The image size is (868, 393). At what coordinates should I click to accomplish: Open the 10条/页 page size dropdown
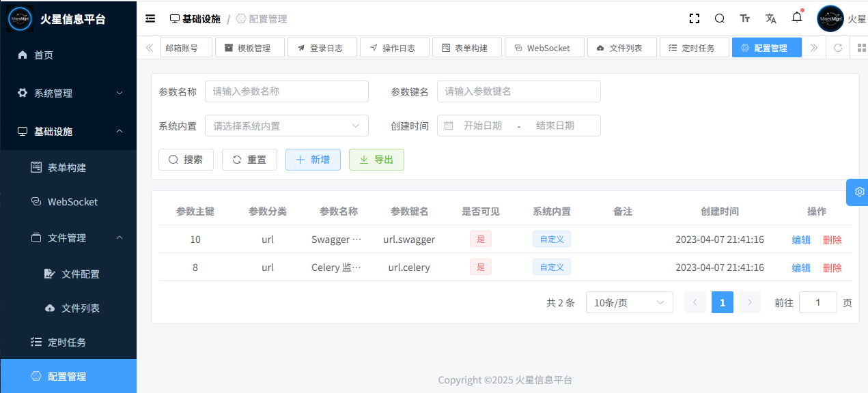[630, 302]
